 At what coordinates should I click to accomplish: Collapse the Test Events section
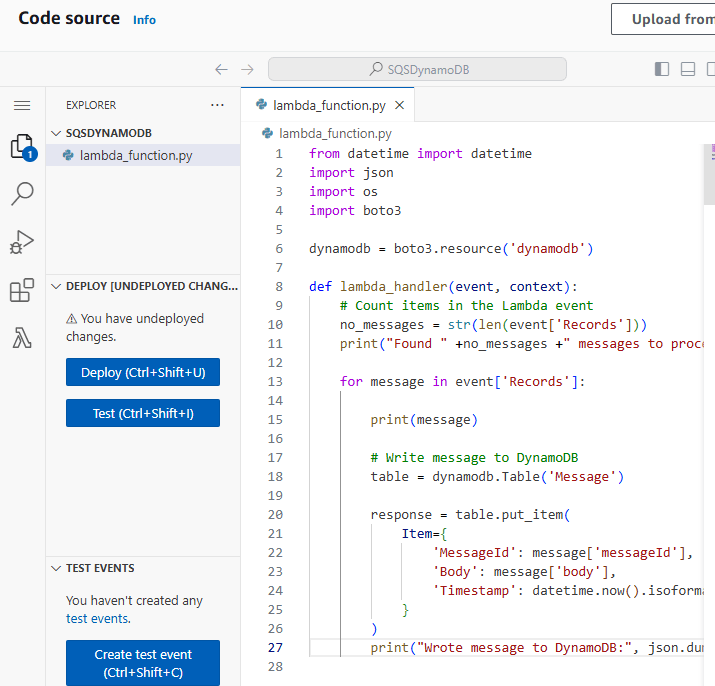(56, 568)
